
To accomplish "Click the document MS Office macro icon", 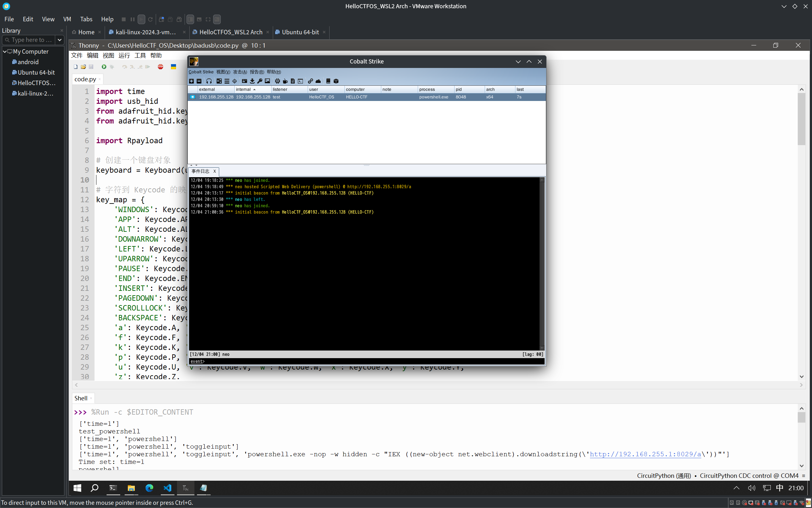I will (x=292, y=81).
